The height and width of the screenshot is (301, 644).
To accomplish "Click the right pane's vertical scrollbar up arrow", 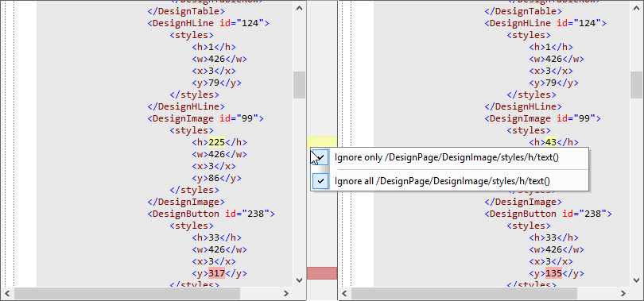I will coord(636,7).
